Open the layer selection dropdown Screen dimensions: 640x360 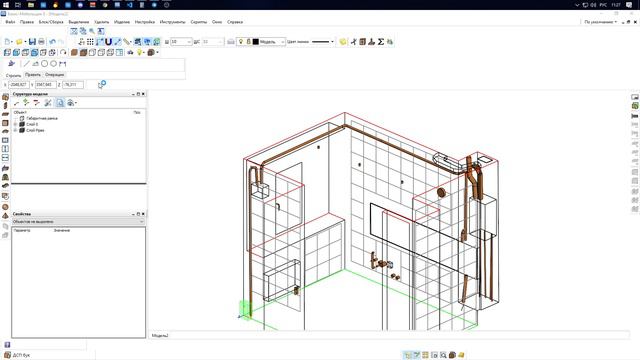click(x=282, y=42)
